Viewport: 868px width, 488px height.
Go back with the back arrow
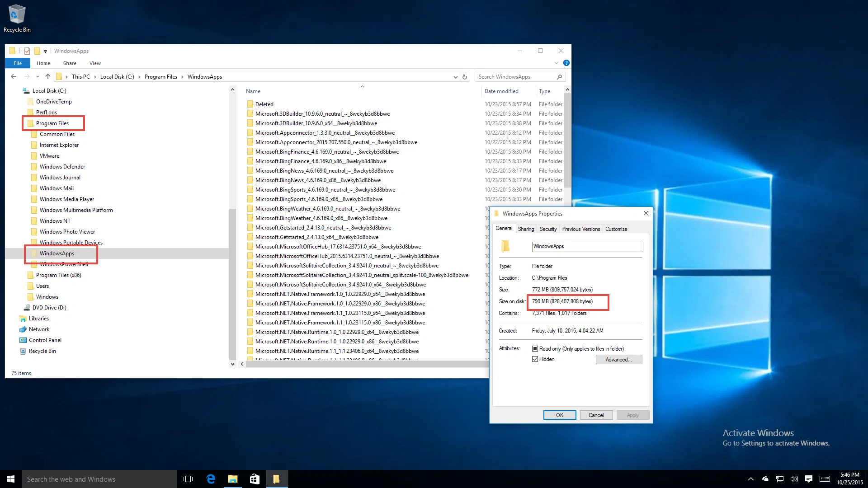(x=14, y=77)
